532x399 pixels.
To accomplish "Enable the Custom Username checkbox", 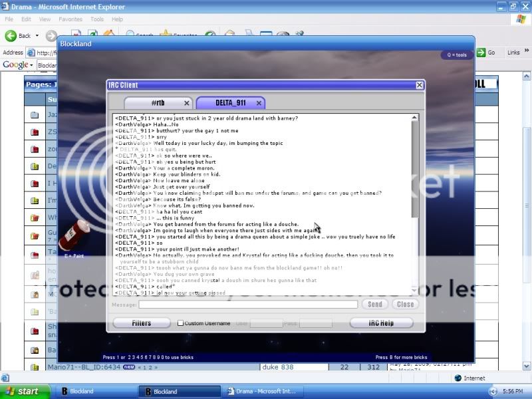I will (180, 323).
